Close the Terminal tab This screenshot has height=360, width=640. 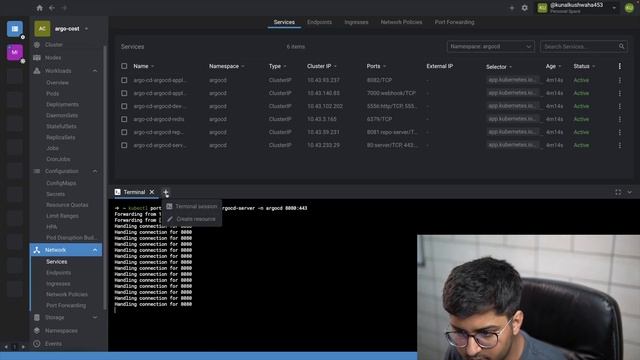[x=152, y=192]
